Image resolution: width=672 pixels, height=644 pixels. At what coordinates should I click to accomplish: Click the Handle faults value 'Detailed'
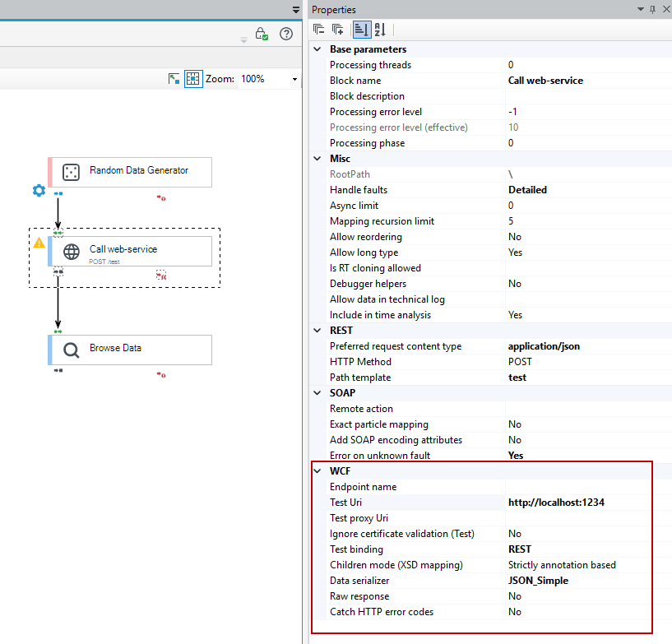point(527,190)
